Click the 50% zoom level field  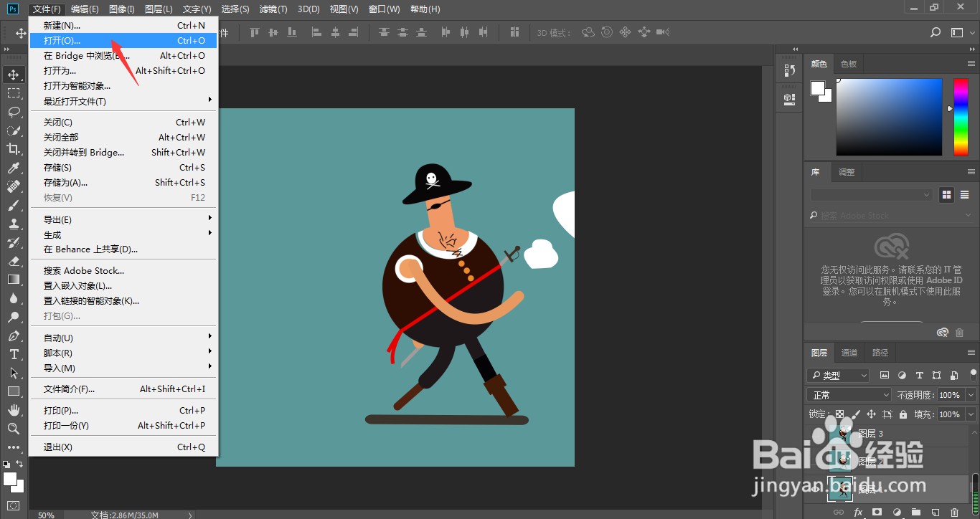46,515
